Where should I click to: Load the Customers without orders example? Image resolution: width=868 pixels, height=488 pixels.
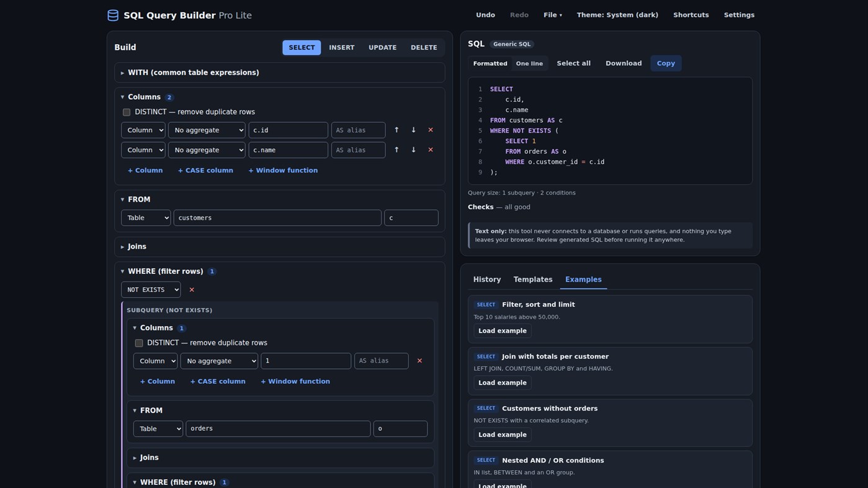click(x=503, y=435)
